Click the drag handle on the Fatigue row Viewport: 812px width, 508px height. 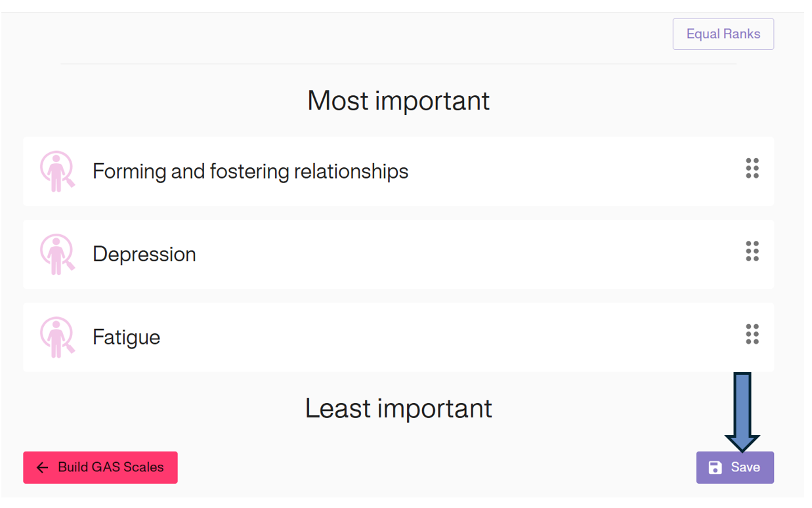752,334
